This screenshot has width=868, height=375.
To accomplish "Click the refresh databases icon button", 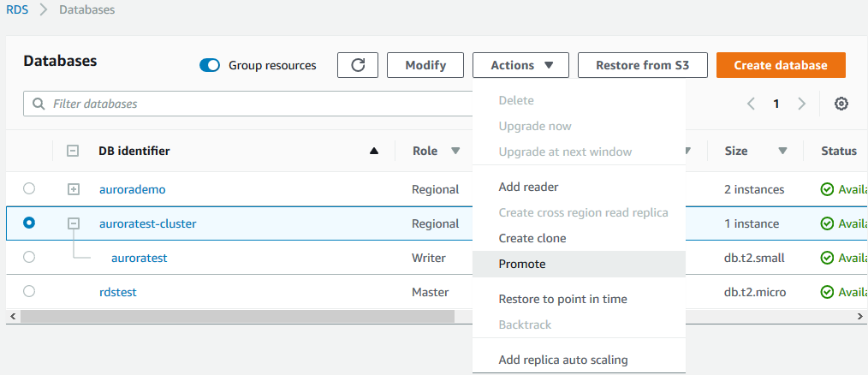I will point(358,65).
